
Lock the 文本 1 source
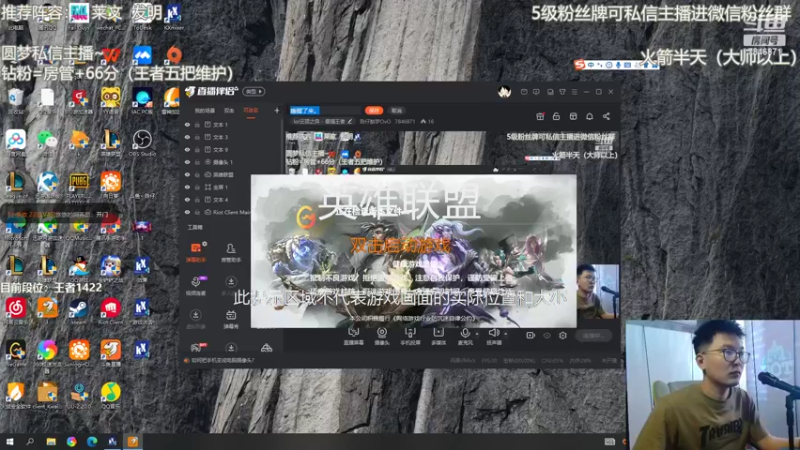coord(197,124)
